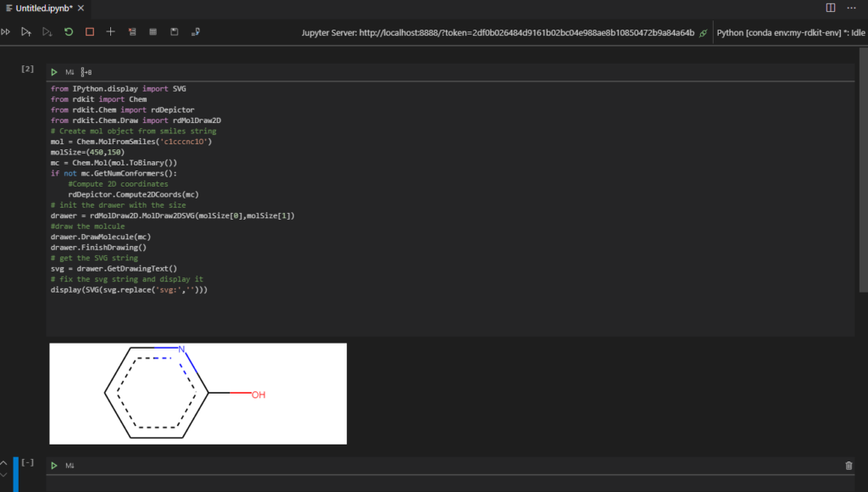868x492 pixels.
Task: Click the 'mc = Chem.Mol(mol.ToBinary())' line
Action: tap(114, 162)
